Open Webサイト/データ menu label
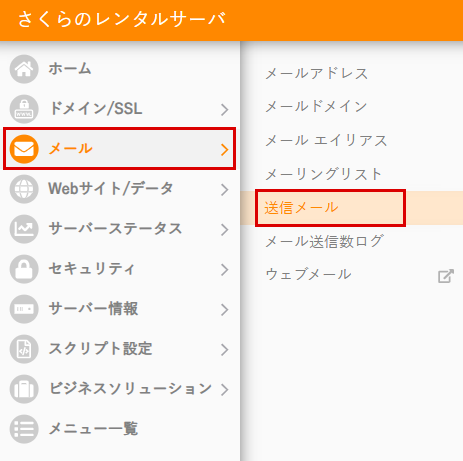The image size is (463, 461). click(x=111, y=189)
